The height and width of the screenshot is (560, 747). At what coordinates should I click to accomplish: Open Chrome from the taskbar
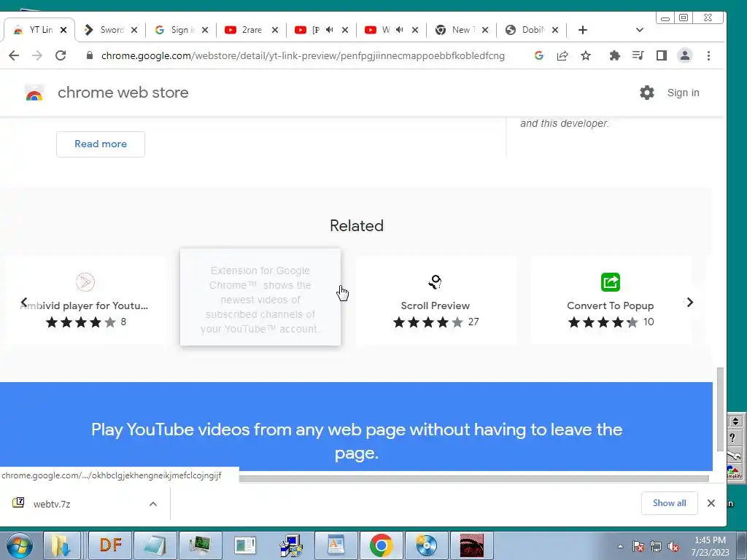(x=381, y=545)
